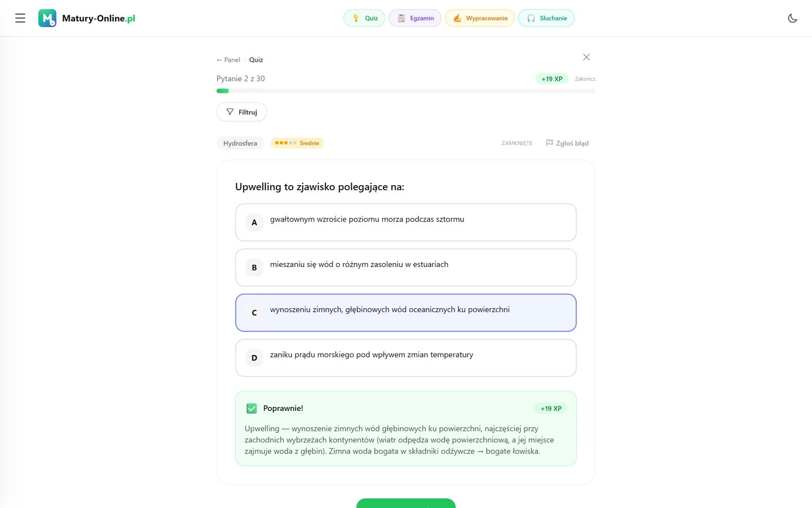Click the quiz progress bar

406,91
